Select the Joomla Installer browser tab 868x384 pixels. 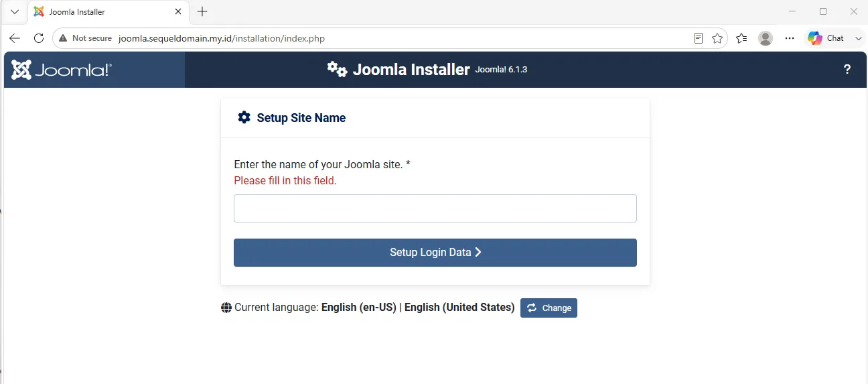107,11
